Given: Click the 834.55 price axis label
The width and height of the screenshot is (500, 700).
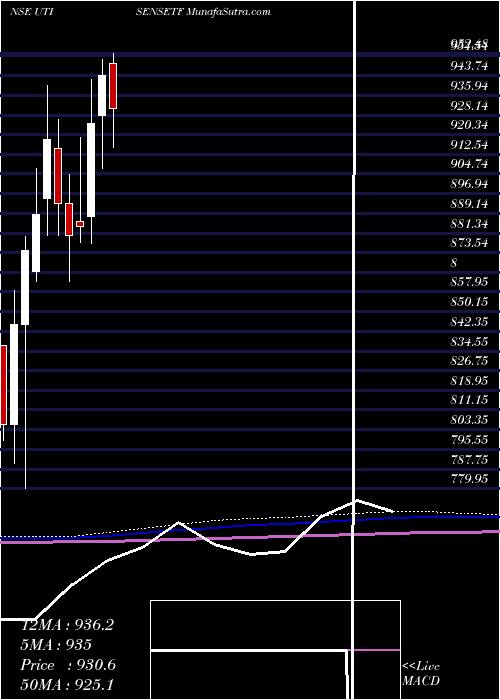Looking at the screenshot, I should tap(469, 341).
